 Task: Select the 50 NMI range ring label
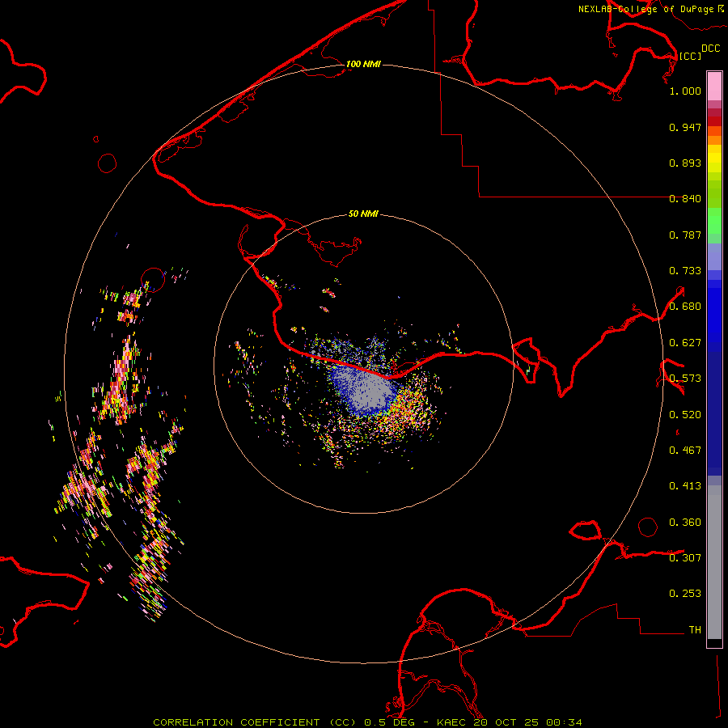click(363, 214)
